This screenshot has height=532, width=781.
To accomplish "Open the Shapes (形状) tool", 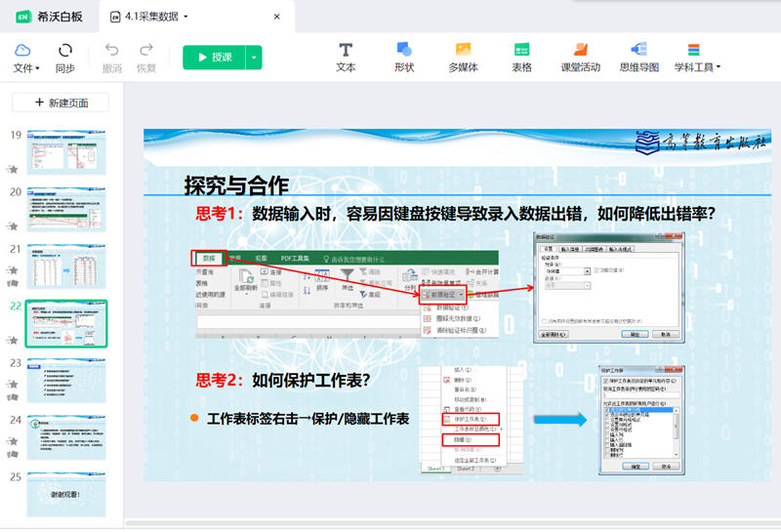I will 404,58.
